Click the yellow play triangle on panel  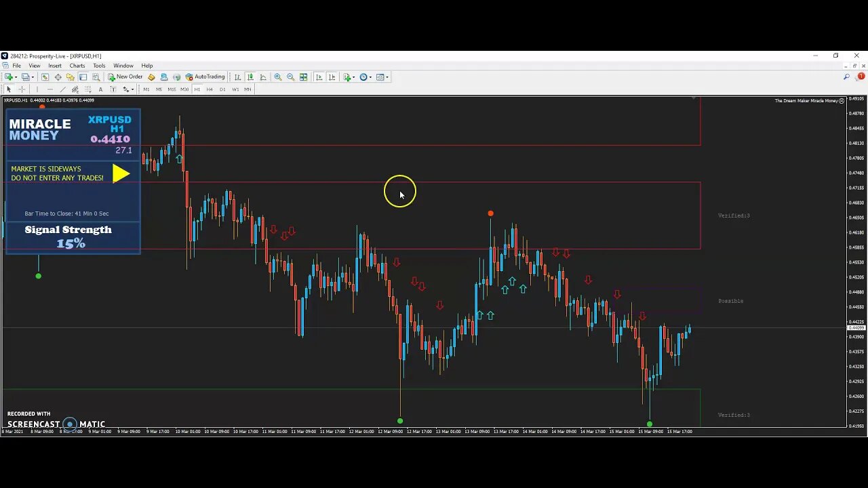121,174
